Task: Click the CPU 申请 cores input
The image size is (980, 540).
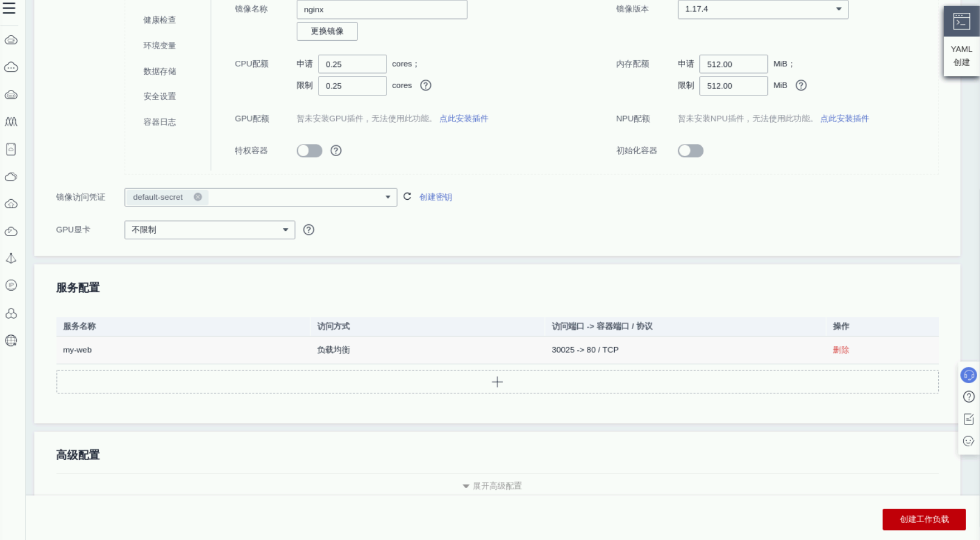Action: 353,64
